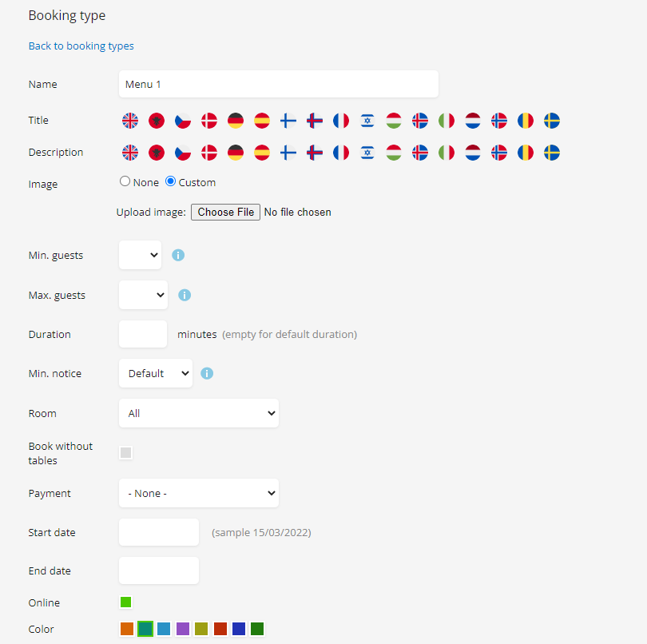Viewport: 647px width, 644px height.
Task: Select the German flag in Title row
Action: pos(236,121)
